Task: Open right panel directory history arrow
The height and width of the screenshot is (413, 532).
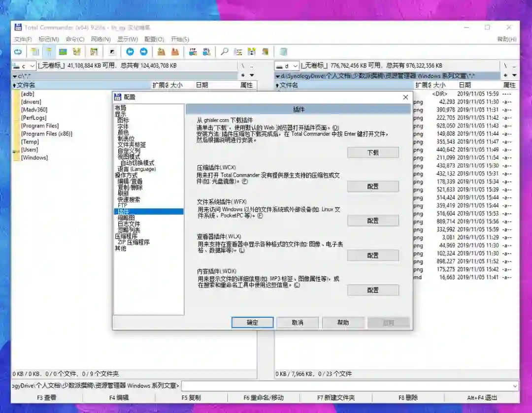Action: click(514, 75)
